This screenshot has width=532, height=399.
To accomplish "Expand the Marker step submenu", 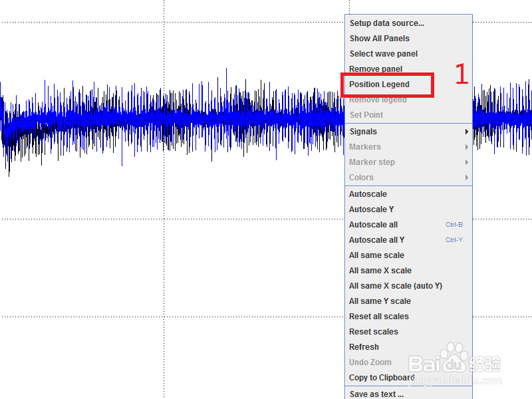I will click(x=408, y=162).
